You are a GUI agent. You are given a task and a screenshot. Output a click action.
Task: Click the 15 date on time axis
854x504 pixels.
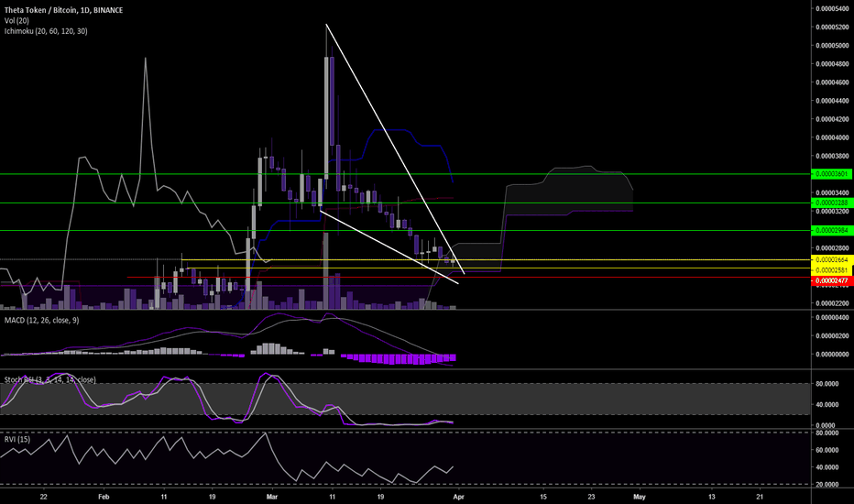(543, 497)
